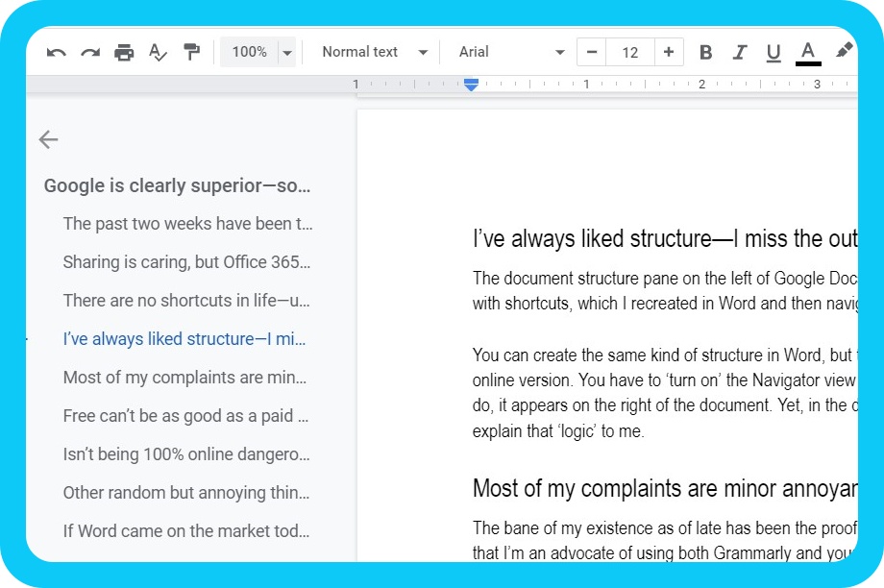Click the blue indent marker on ruler

point(472,85)
